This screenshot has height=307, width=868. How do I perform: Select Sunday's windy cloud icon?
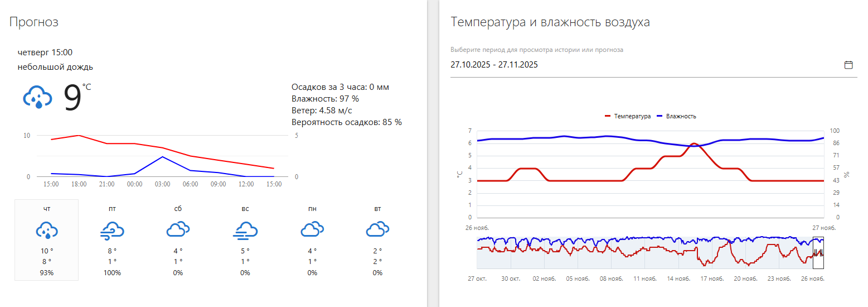[x=245, y=230]
